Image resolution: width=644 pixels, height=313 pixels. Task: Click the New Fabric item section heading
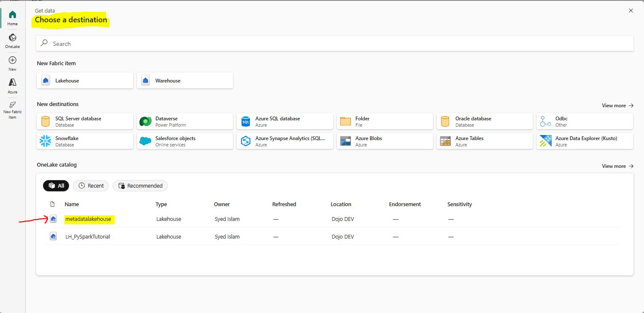pos(56,64)
